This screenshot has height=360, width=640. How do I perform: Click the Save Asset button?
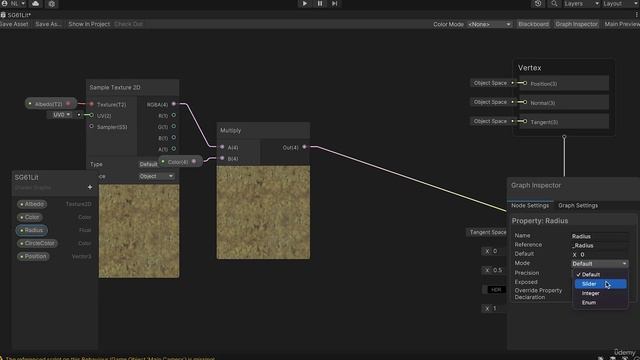13,24
